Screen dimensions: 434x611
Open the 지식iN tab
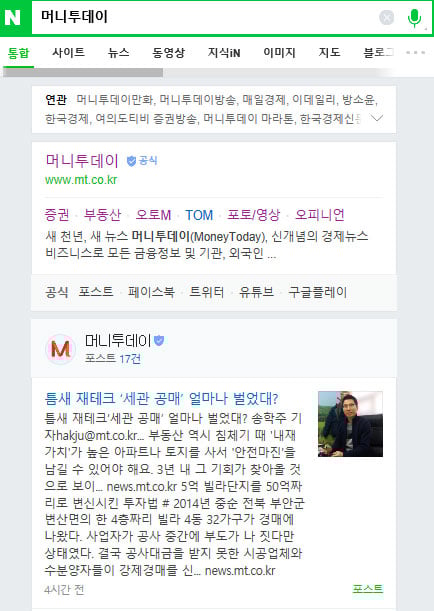point(224,53)
